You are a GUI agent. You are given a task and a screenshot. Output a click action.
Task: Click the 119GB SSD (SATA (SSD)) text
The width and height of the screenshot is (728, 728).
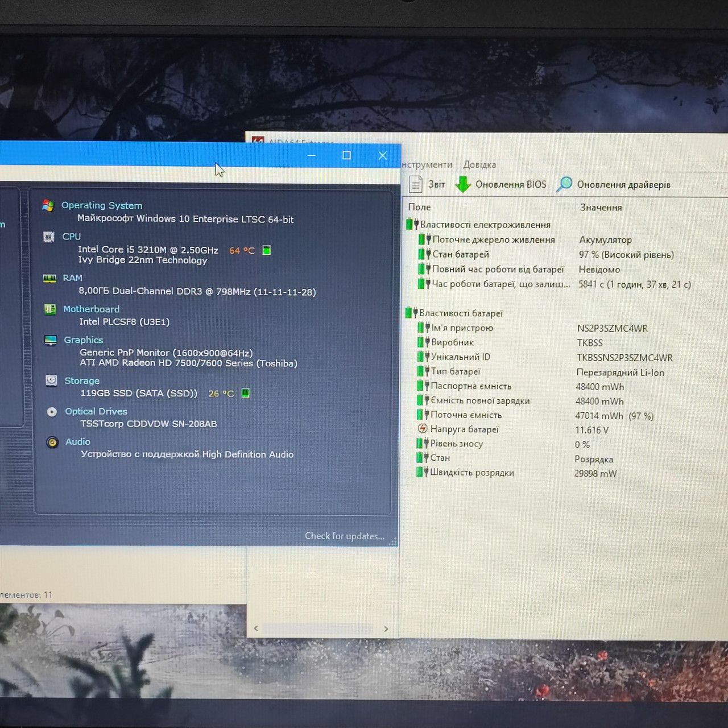(x=139, y=393)
